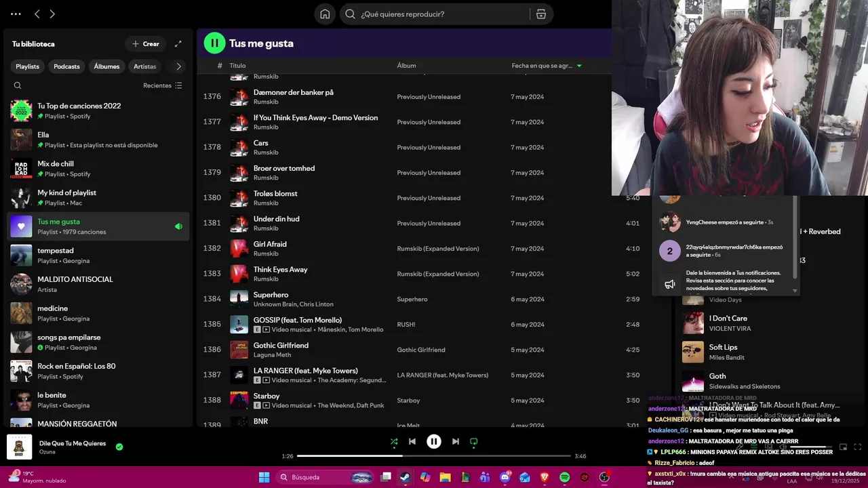This screenshot has height=488, width=868.
Task: Click the Browse icon in search bar
Action: click(x=540, y=14)
